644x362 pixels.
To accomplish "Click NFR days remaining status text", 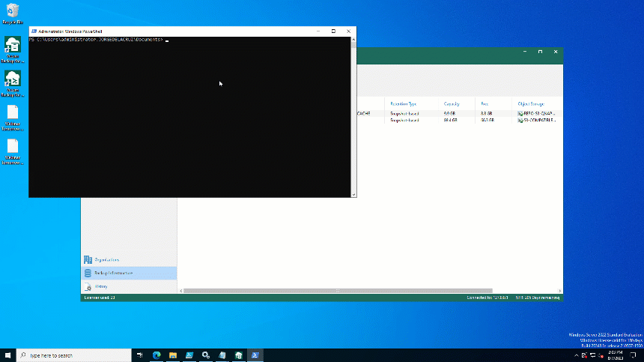I will [x=537, y=298].
